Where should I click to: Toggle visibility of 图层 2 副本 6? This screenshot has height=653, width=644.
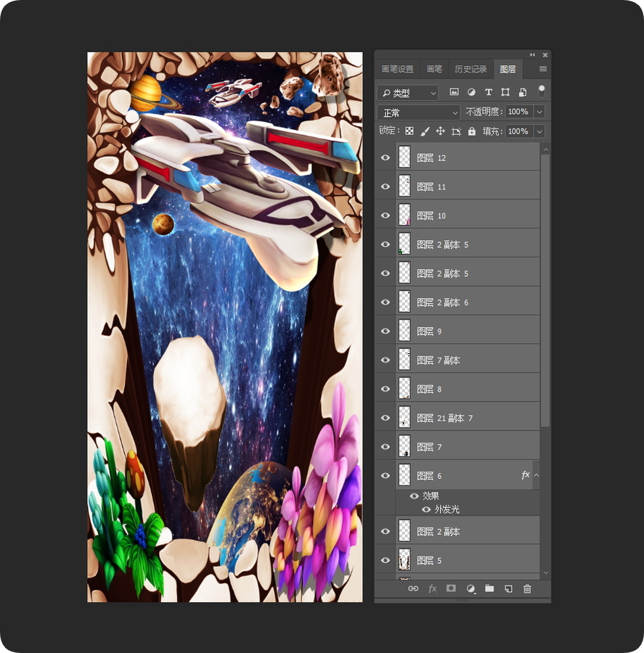[x=385, y=302]
